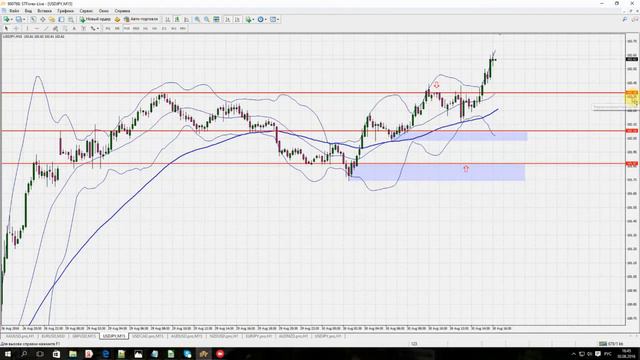Toggle the Data Window panel
640x360 pixels.
click(x=42, y=19)
